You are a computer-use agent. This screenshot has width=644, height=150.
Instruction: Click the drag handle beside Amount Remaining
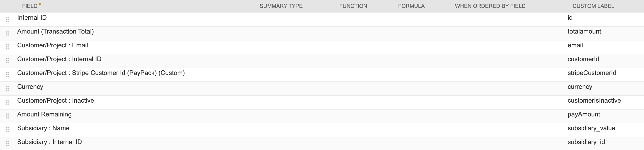7,115
